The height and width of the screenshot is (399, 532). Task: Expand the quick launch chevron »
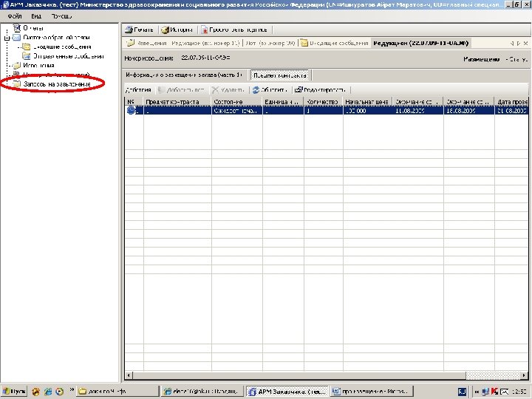click(x=72, y=390)
